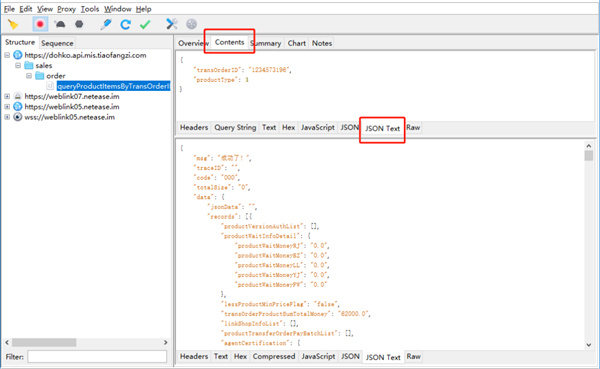Switch to the Chart tab

pos(297,43)
